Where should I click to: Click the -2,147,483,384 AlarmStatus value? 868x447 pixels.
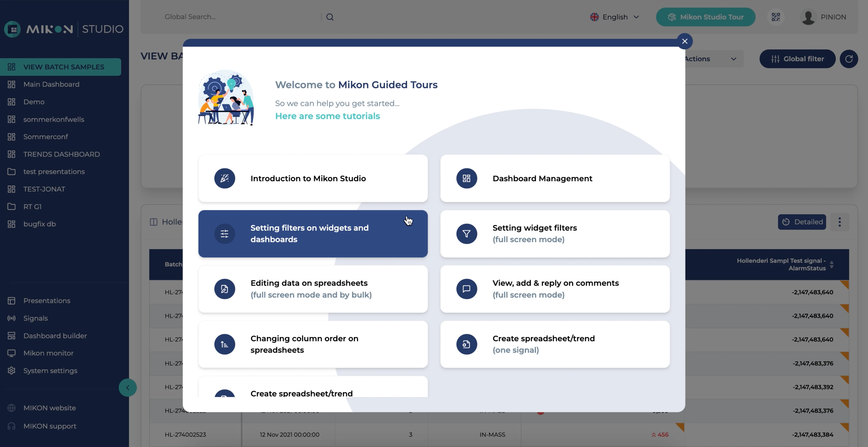click(x=813, y=434)
